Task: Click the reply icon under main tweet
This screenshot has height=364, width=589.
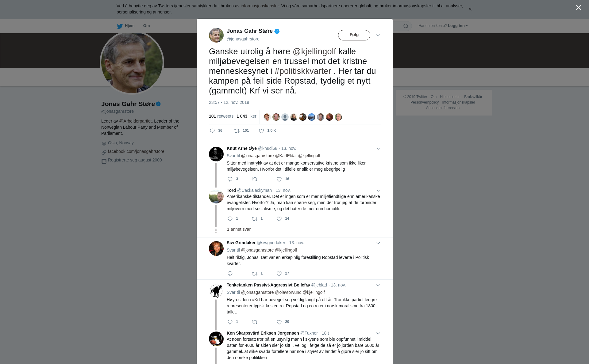Action: [212, 131]
